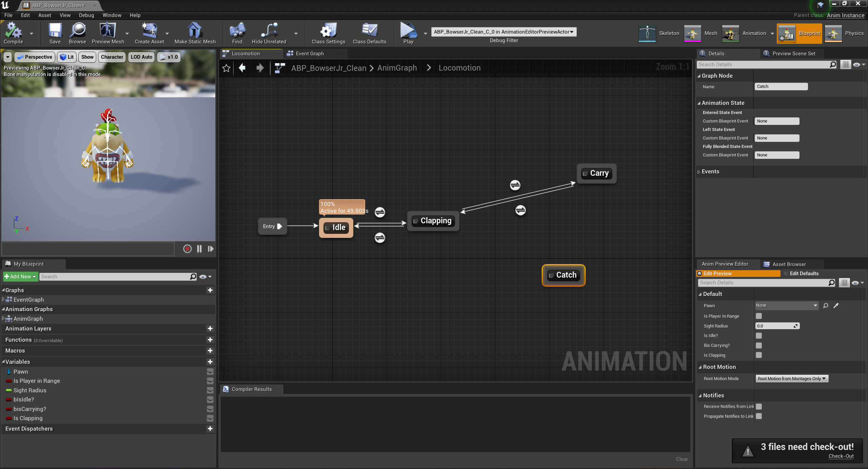
Task: Enable Receive Notifies from Linked checkbox
Action: click(x=759, y=407)
